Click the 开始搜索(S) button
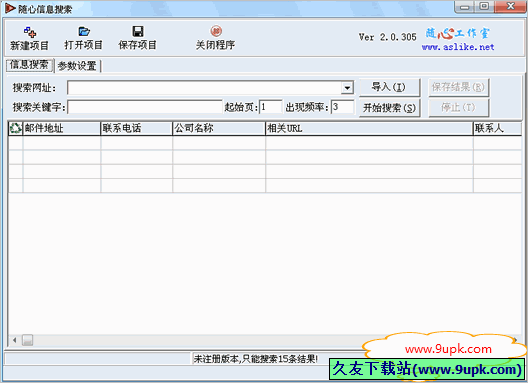This screenshot has height=383, width=528. (389, 108)
